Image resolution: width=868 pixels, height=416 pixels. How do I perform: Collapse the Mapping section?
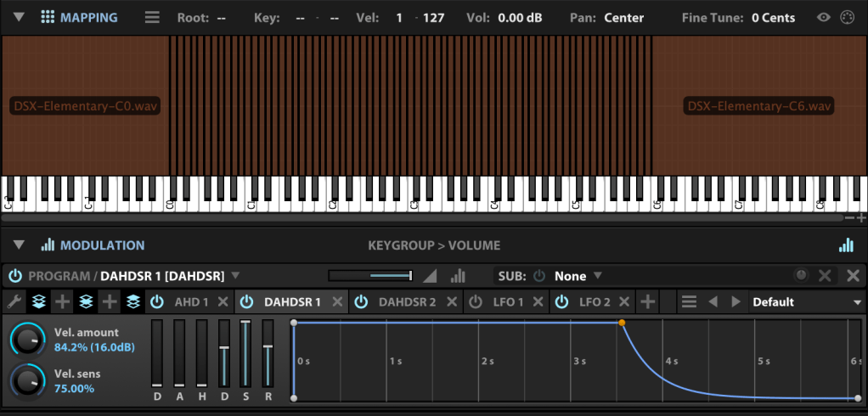coord(19,17)
